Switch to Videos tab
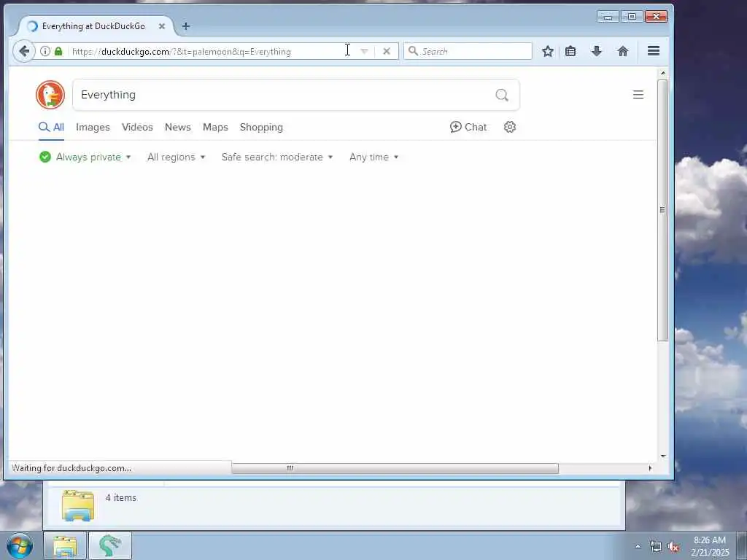The height and width of the screenshot is (560, 747). click(137, 127)
